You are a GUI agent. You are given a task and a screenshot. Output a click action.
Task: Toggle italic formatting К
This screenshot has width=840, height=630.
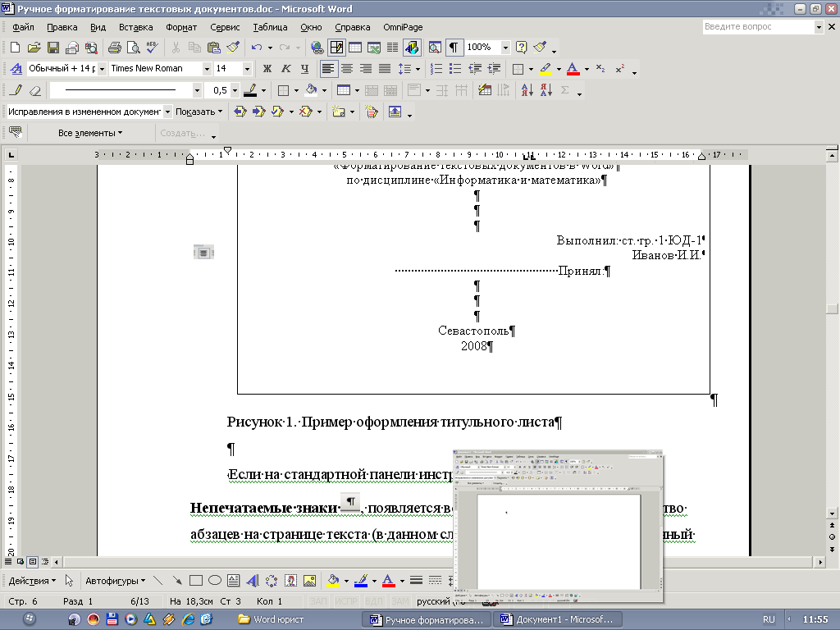(x=286, y=69)
